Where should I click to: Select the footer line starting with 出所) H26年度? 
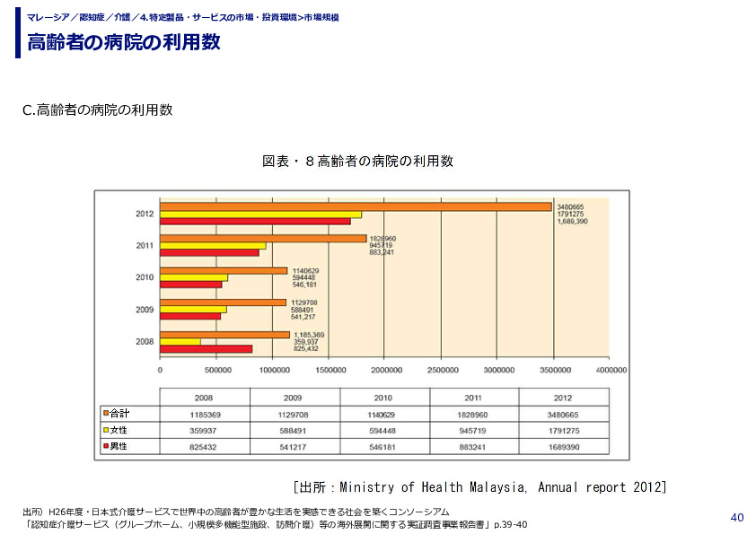click(236, 512)
